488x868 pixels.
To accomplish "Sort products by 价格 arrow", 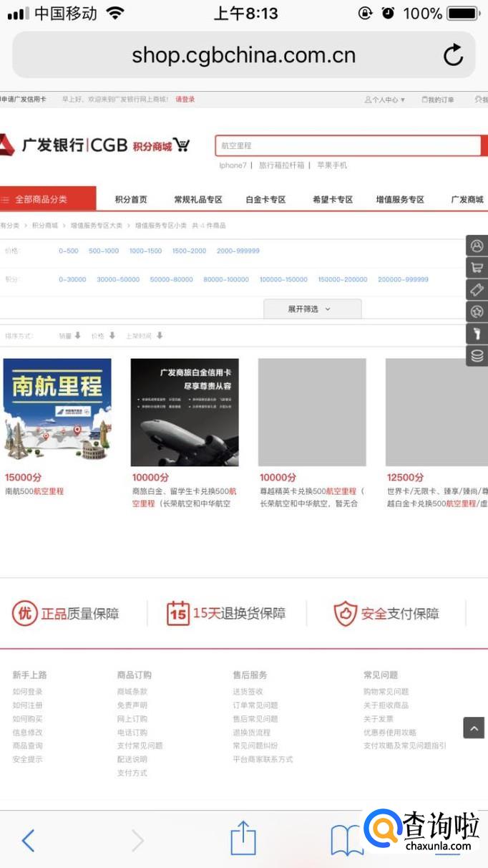I will coord(103,335).
